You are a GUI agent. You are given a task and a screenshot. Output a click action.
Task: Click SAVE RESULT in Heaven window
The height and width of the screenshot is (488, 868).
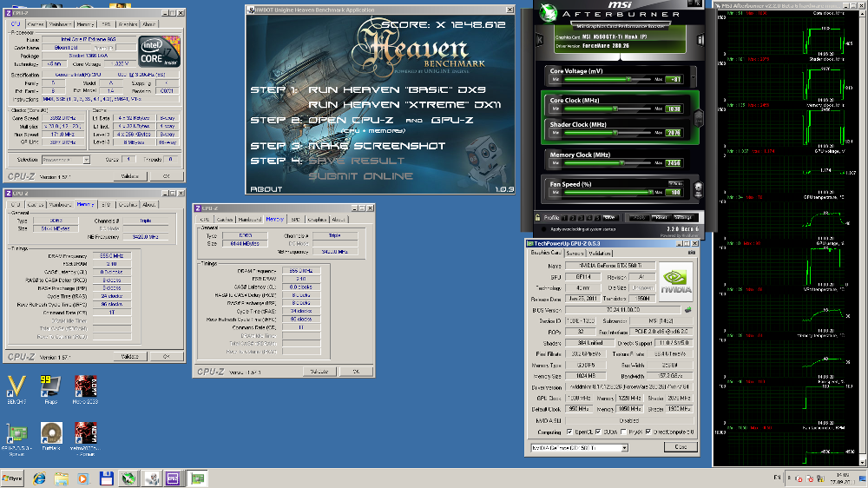click(x=357, y=161)
